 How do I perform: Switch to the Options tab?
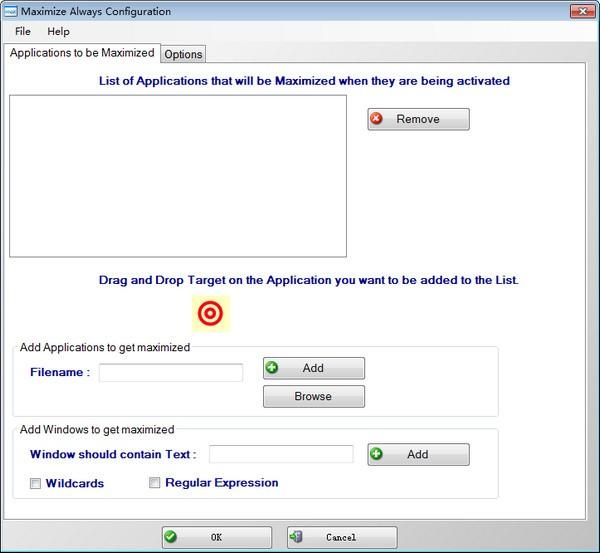[x=183, y=54]
